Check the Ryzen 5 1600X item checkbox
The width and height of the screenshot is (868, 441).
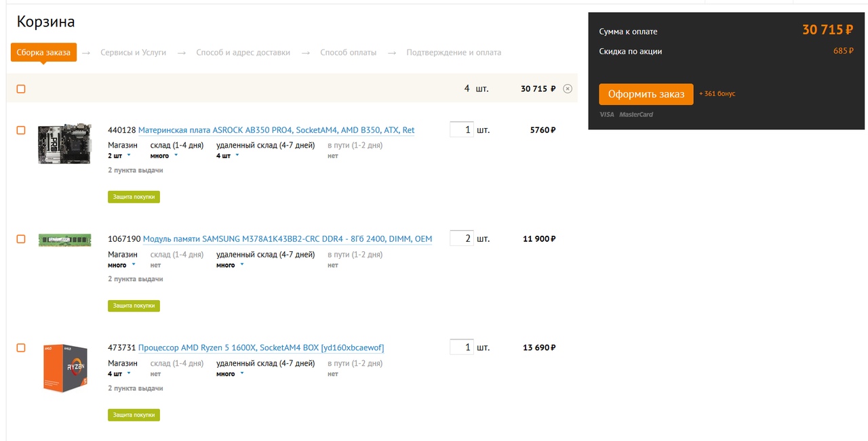21,348
